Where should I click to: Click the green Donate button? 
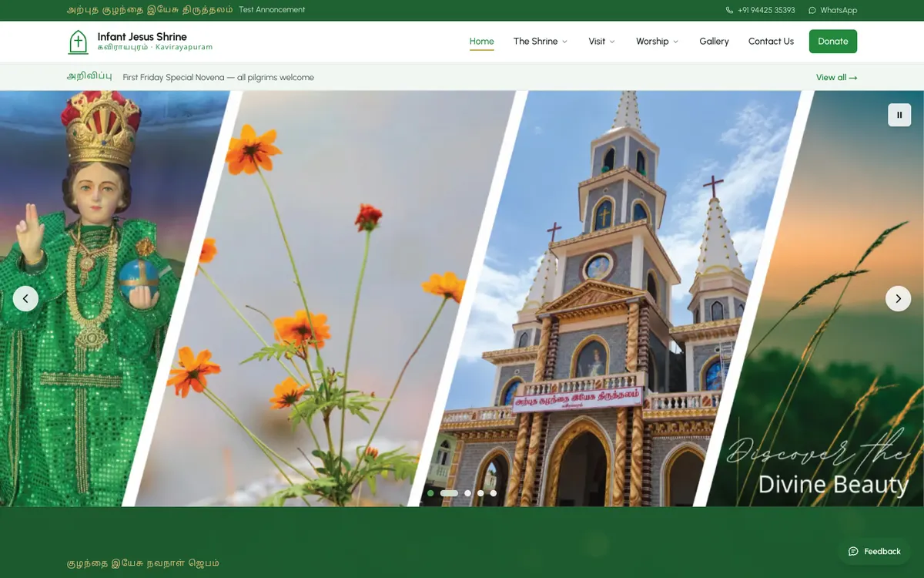[x=833, y=42]
